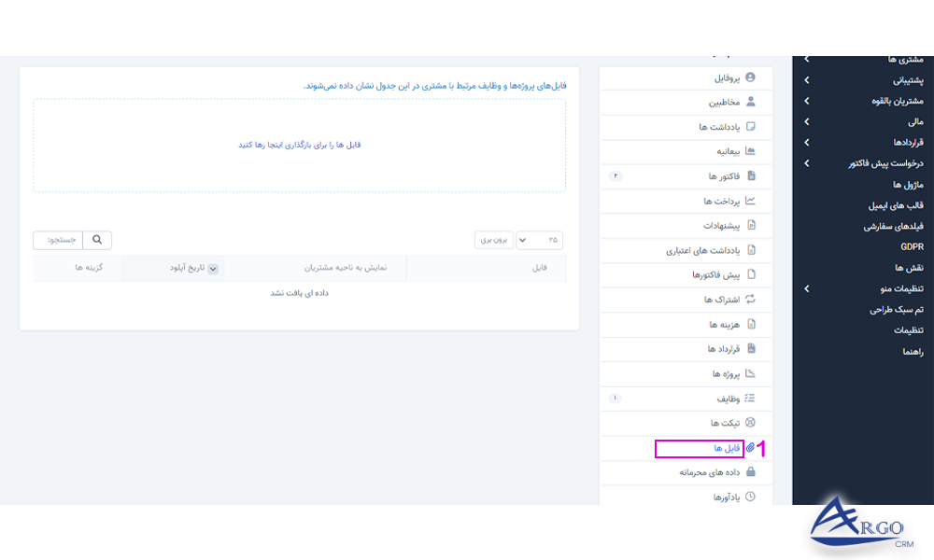Click the یادداشت ها notes icon

pyautogui.click(x=752, y=127)
